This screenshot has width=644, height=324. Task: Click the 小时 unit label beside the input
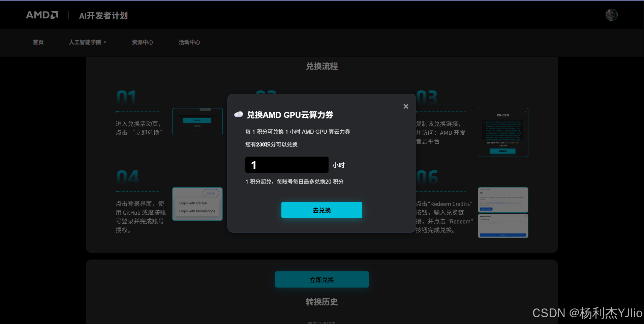point(338,165)
